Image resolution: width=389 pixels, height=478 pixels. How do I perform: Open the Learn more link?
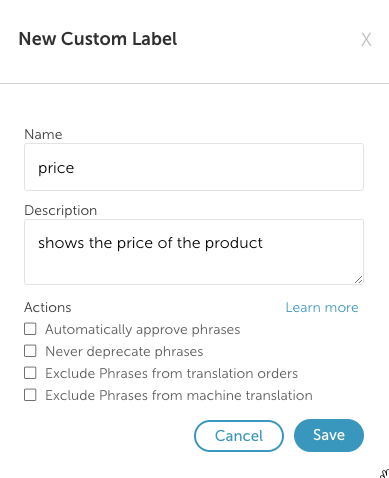click(322, 307)
